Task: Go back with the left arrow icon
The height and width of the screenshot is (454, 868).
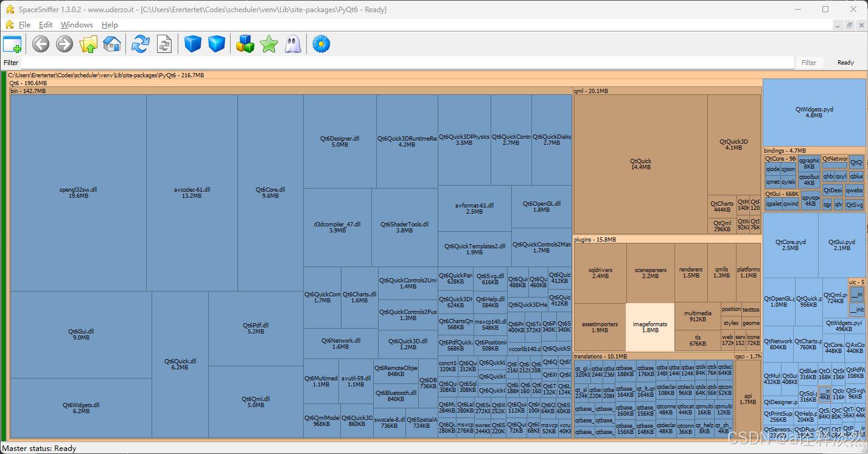Action: 41,44
